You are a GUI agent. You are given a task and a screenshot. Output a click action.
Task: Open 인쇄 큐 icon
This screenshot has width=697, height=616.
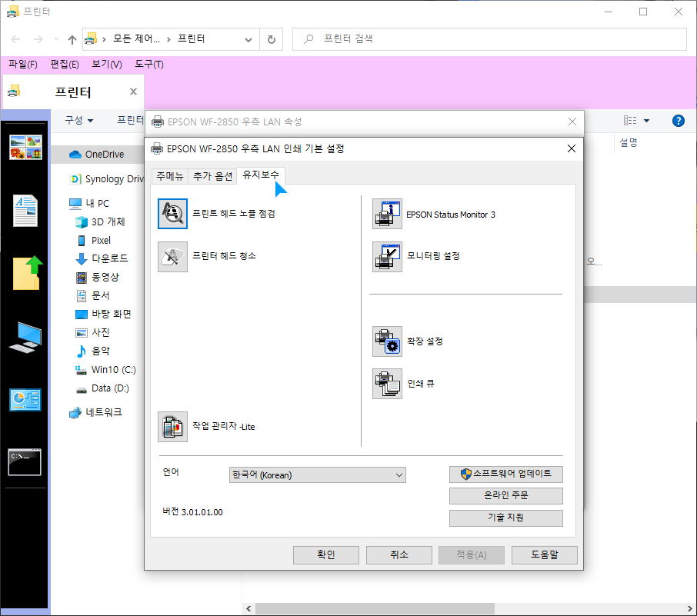(387, 384)
